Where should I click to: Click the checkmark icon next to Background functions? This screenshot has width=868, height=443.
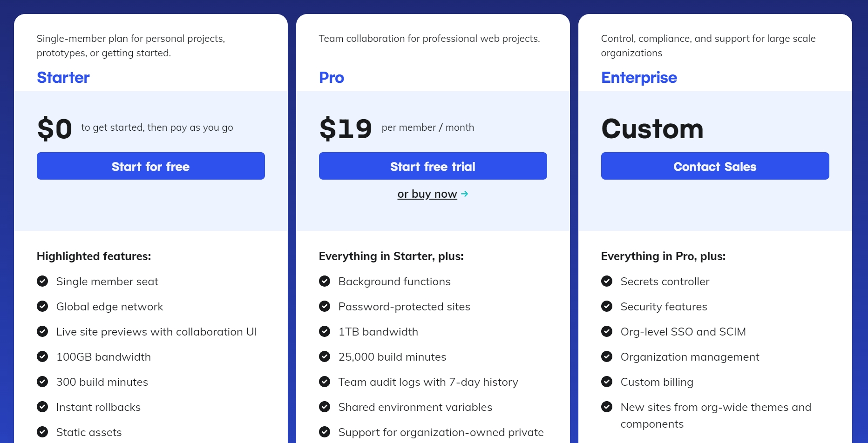tap(325, 281)
